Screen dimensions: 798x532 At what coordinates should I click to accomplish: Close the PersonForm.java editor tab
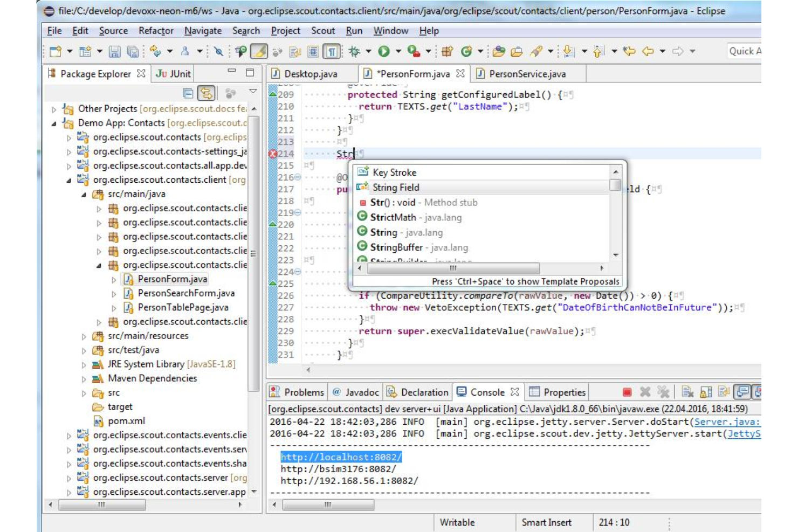(460, 73)
